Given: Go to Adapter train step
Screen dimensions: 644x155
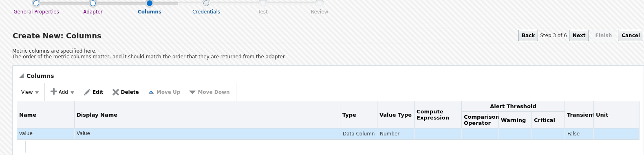Looking at the screenshot, I should pyautogui.click(x=93, y=12).
